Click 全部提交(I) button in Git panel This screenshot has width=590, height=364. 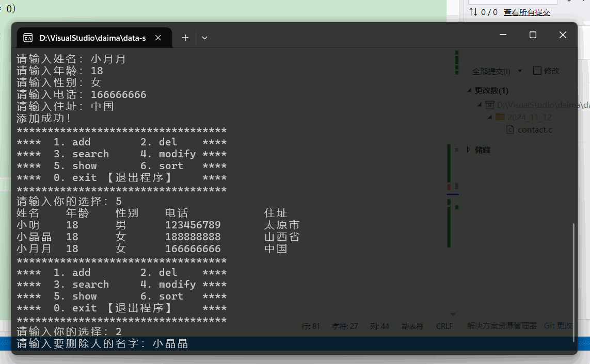(x=491, y=71)
